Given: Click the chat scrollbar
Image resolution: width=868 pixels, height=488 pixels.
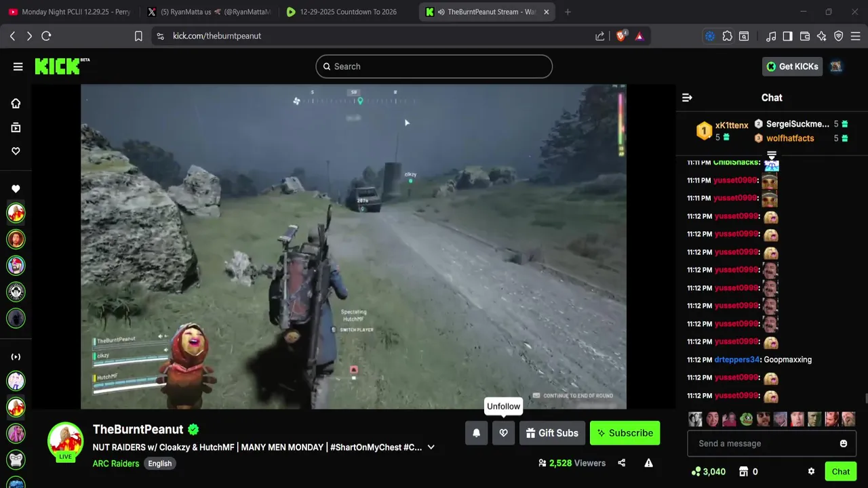Looking at the screenshot, I should tap(865, 398).
